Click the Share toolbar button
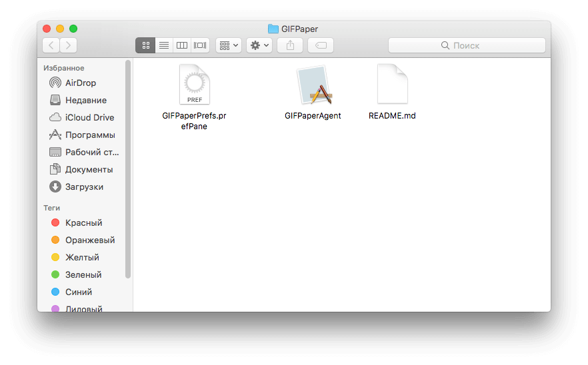The image size is (588, 365). (290, 45)
